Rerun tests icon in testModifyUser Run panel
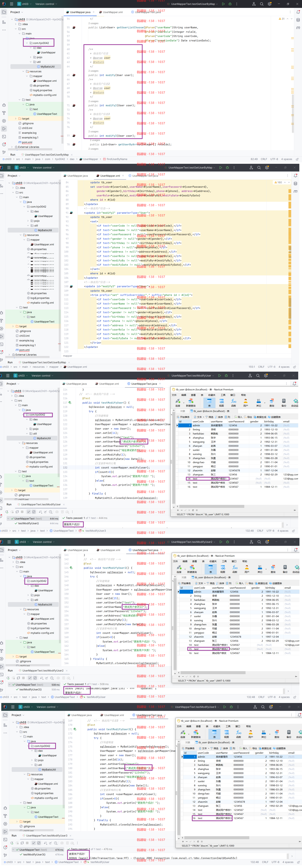The height and width of the screenshot is (868, 302). (x=7, y=512)
